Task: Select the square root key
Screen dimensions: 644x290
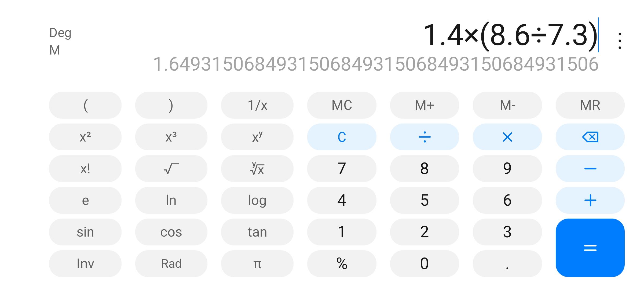Action: pos(171,169)
